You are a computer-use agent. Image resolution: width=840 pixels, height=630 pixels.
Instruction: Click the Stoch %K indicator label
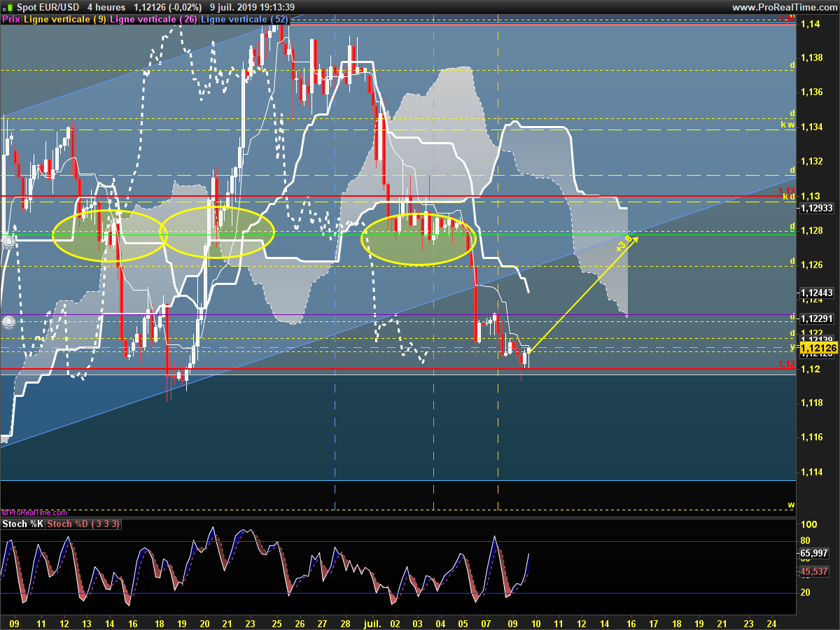pyautogui.click(x=23, y=524)
